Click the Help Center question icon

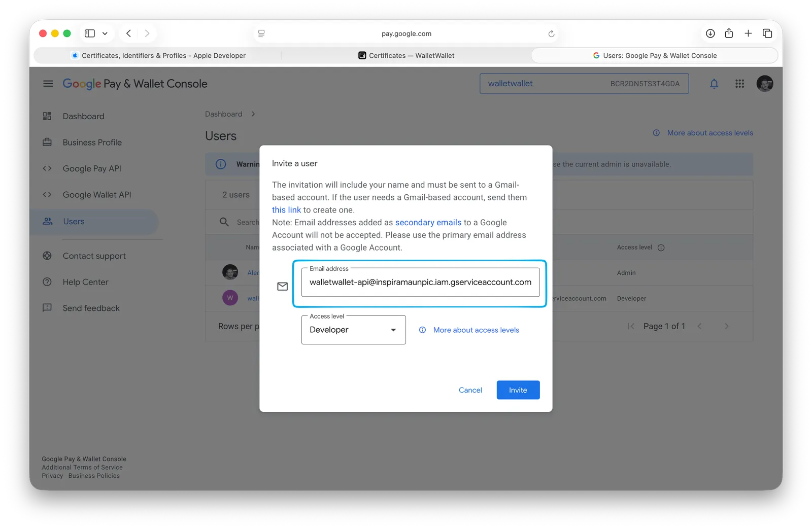(47, 281)
